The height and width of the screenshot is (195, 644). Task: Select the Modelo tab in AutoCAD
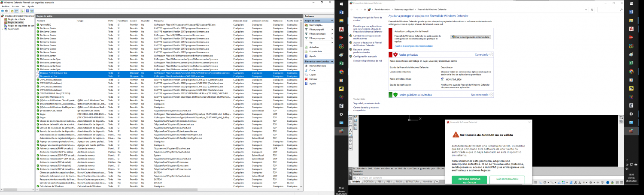pos(356,182)
